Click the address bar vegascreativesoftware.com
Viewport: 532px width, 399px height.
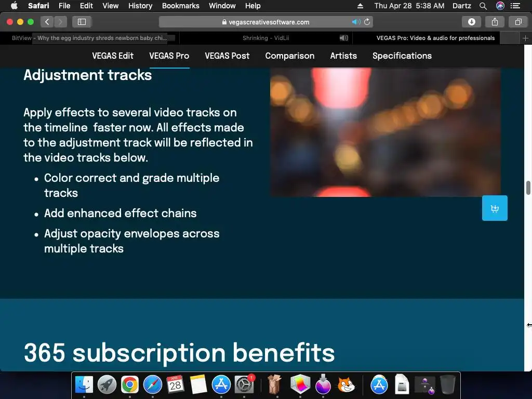coord(265,22)
